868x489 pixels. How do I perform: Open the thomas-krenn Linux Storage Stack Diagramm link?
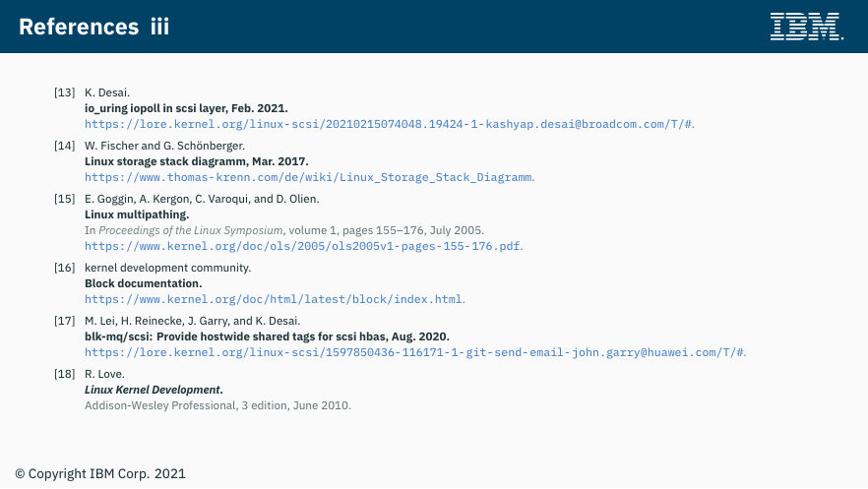308,177
